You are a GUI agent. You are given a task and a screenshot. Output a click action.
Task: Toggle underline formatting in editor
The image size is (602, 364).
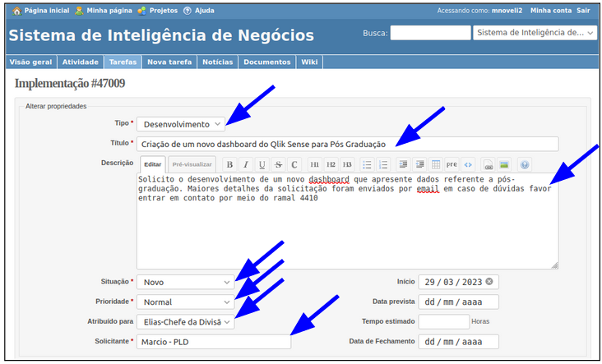[x=262, y=164]
